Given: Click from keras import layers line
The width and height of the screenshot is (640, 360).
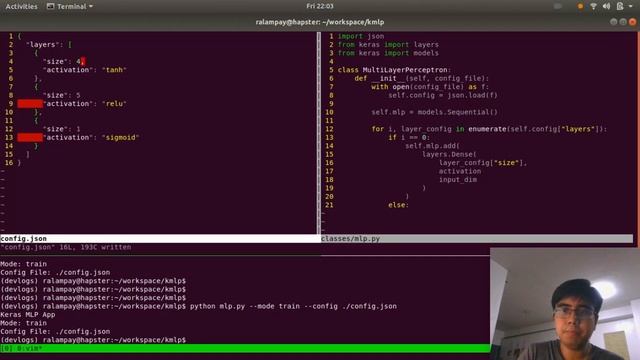Looking at the screenshot, I should [x=388, y=44].
